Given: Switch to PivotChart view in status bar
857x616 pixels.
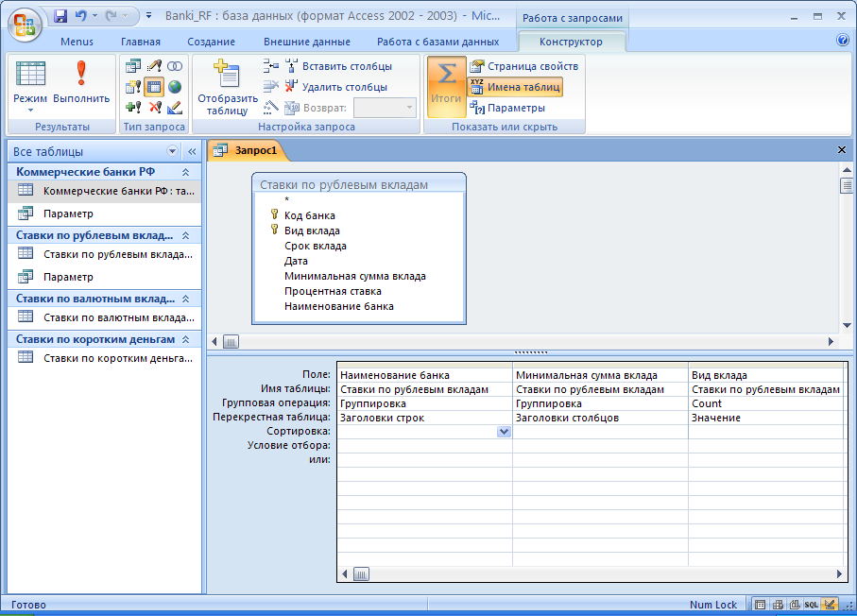Looking at the screenshot, I should pos(795,605).
